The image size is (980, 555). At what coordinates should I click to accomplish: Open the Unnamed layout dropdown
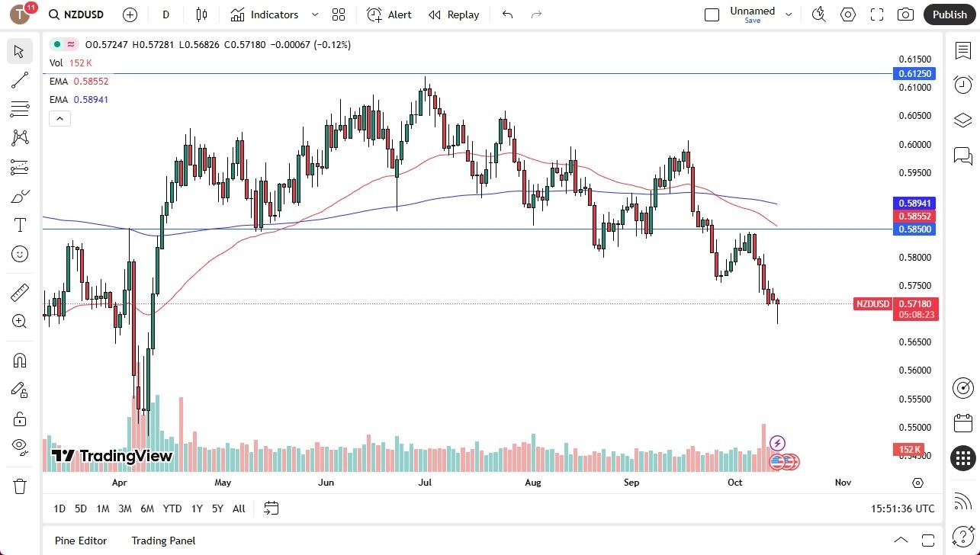coord(789,13)
